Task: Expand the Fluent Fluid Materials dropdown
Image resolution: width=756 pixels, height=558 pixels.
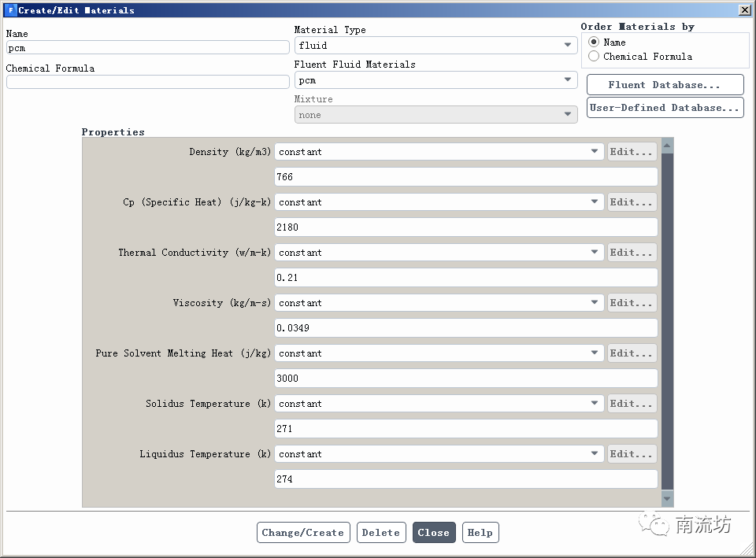Action: pyautogui.click(x=435, y=80)
